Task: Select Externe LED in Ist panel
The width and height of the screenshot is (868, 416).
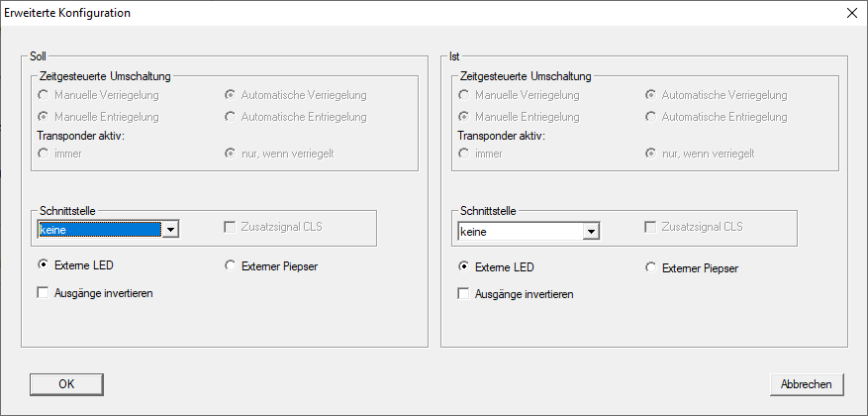Action: (x=464, y=266)
